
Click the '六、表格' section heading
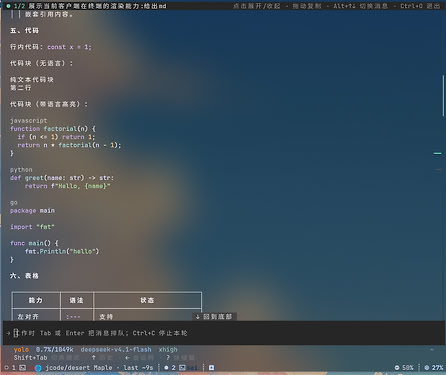[x=24, y=276]
